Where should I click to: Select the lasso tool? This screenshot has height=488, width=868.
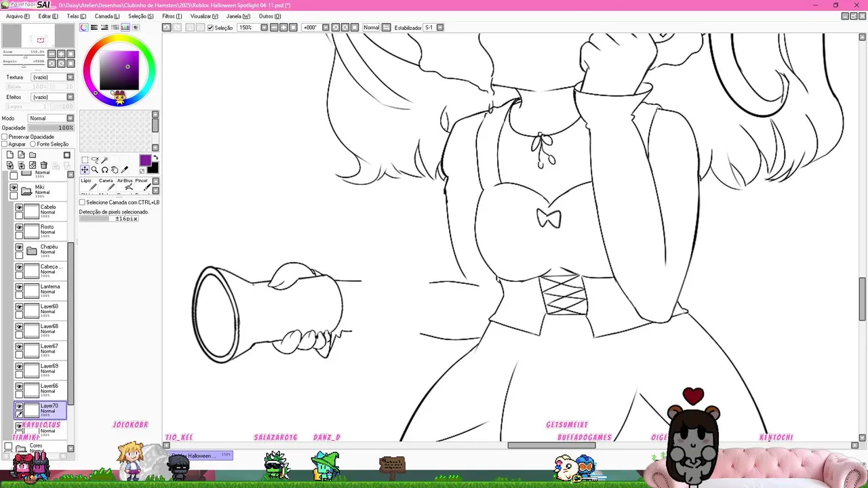click(x=94, y=161)
